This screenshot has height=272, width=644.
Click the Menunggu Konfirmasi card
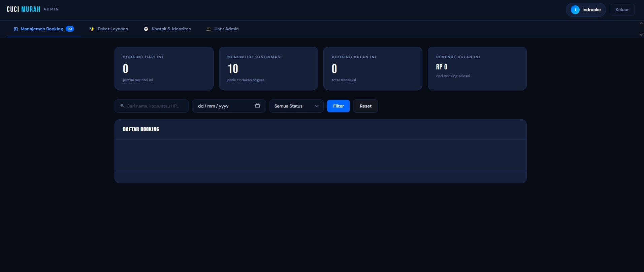(268, 68)
